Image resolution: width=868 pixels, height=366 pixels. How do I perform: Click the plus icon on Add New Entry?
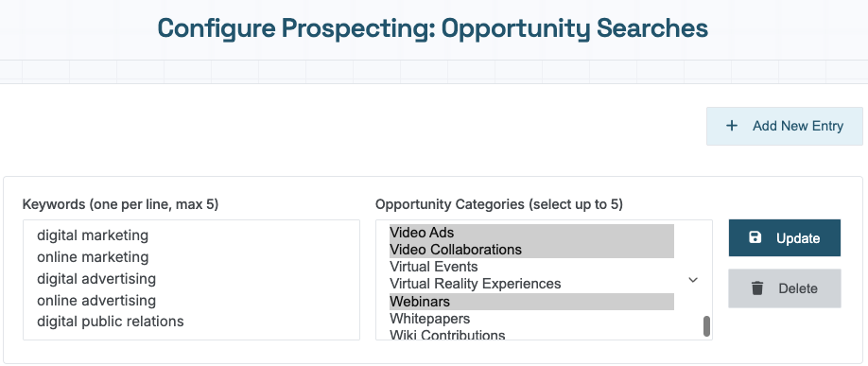pos(731,126)
